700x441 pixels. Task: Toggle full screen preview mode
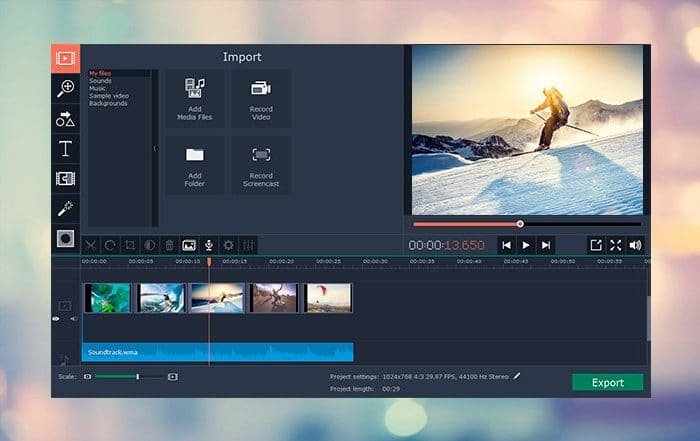tap(615, 245)
